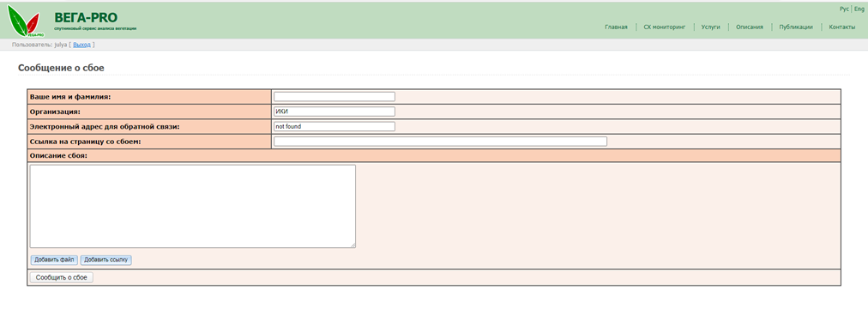868x314 pixels.
Task: Click the Описание сбоя label
Action: [58, 155]
